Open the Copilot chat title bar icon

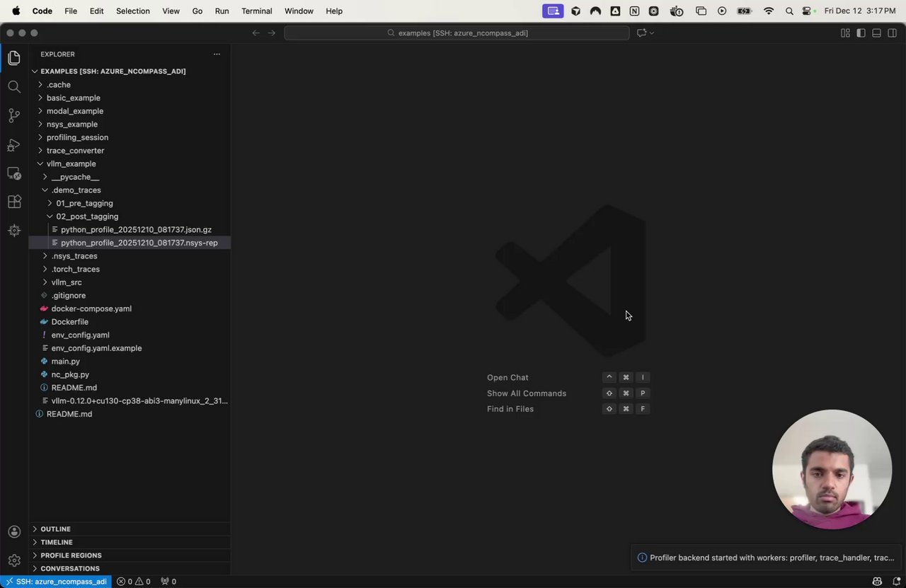(641, 33)
